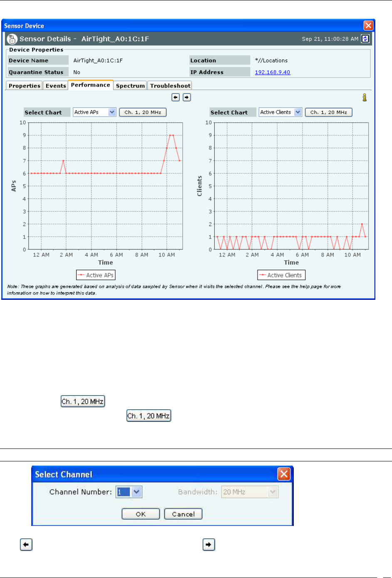This screenshot has height=578, width=392.
Task: Click the Active APs legend entry
Action: pos(96,275)
